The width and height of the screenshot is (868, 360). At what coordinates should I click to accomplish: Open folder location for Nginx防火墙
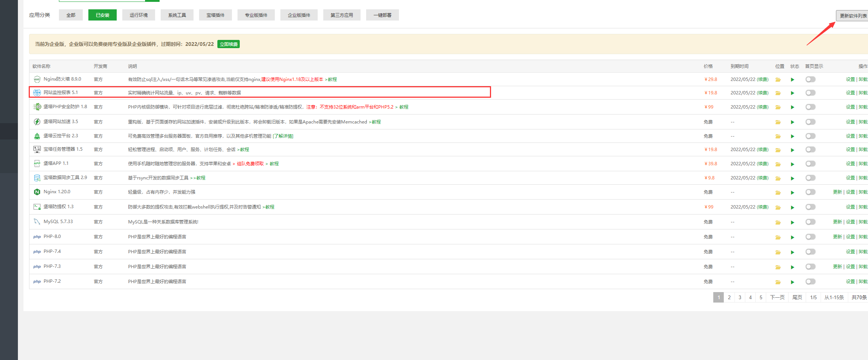tap(778, 79)
